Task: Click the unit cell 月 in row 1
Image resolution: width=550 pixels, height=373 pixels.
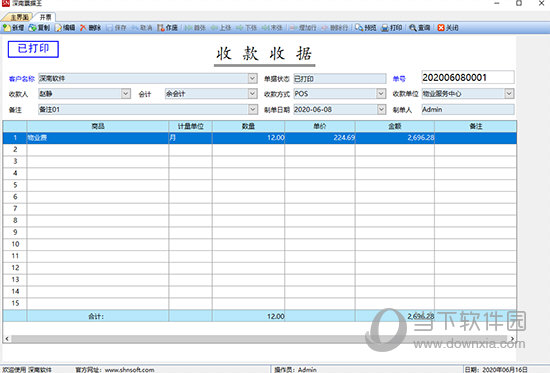Action: [190, 138]
